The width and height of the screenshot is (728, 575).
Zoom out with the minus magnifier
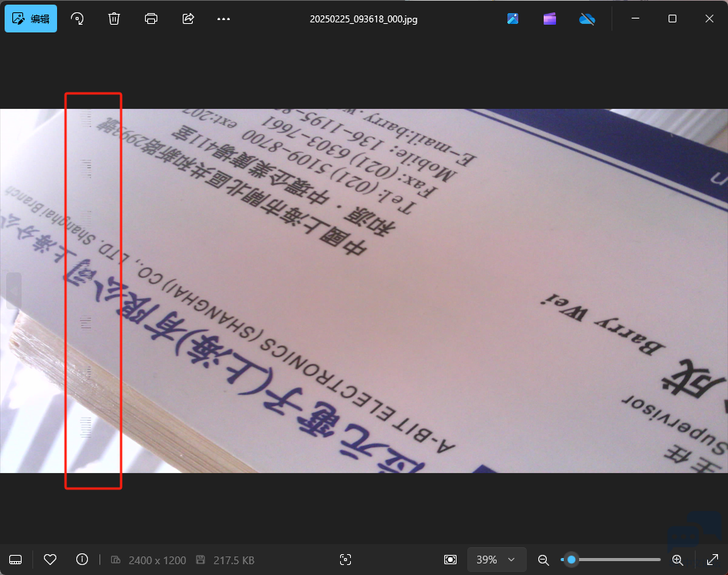click(543, 560)
